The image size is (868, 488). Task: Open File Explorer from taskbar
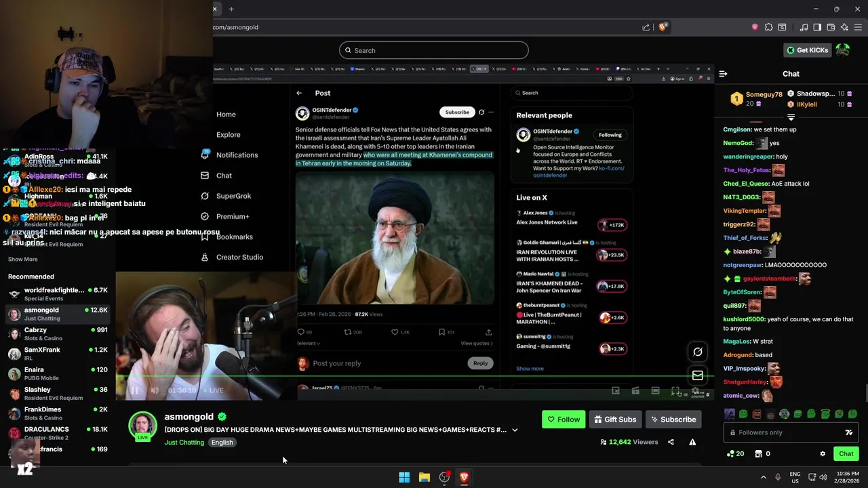(425, 477)
